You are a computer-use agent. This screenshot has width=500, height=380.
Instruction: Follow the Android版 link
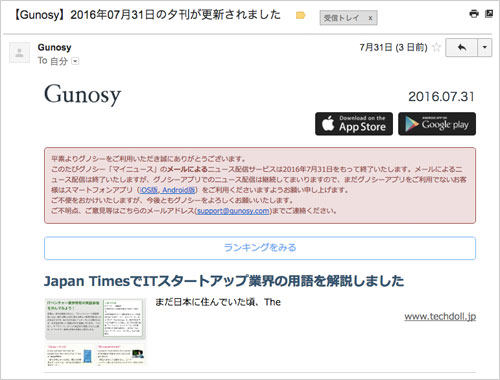[179, 190]
